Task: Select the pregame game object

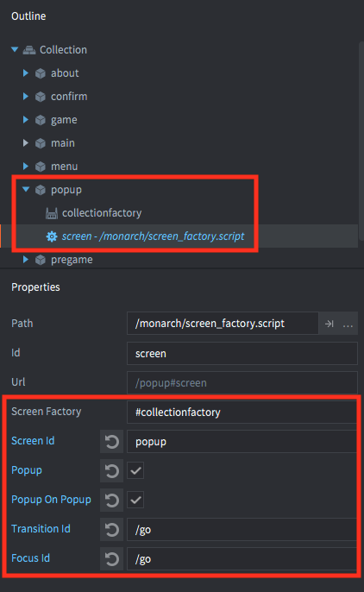Action: (x=72, y=260)
